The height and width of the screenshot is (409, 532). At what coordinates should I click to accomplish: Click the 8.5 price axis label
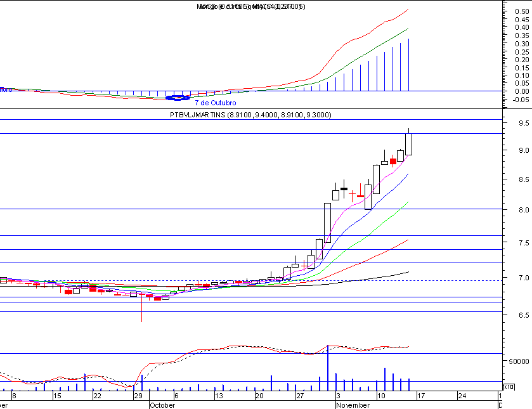coord(524,179)
